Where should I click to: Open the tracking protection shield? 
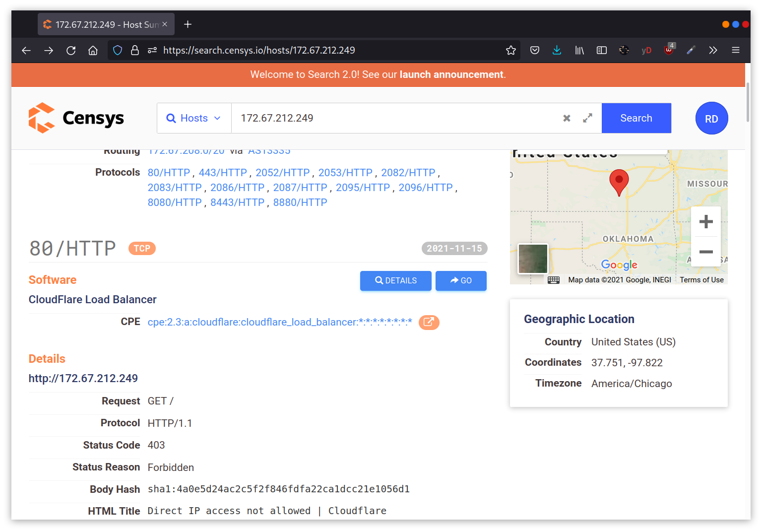tap(118, 50)
